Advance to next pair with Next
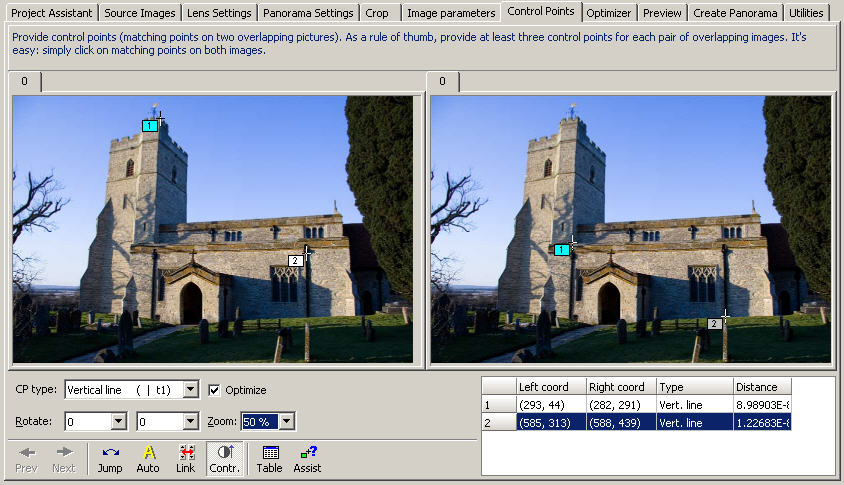 pos(64,459)
